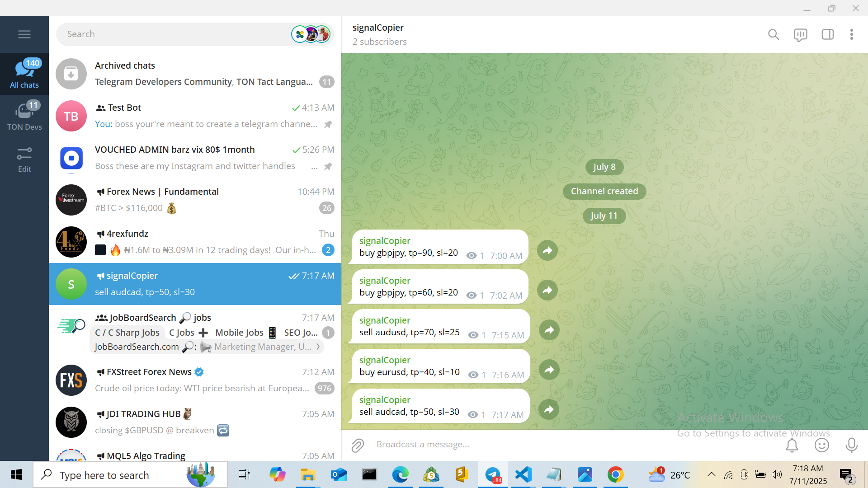Select the All chats folder
This screenshot has height=488, width=868.
click(x=24, y=74)
